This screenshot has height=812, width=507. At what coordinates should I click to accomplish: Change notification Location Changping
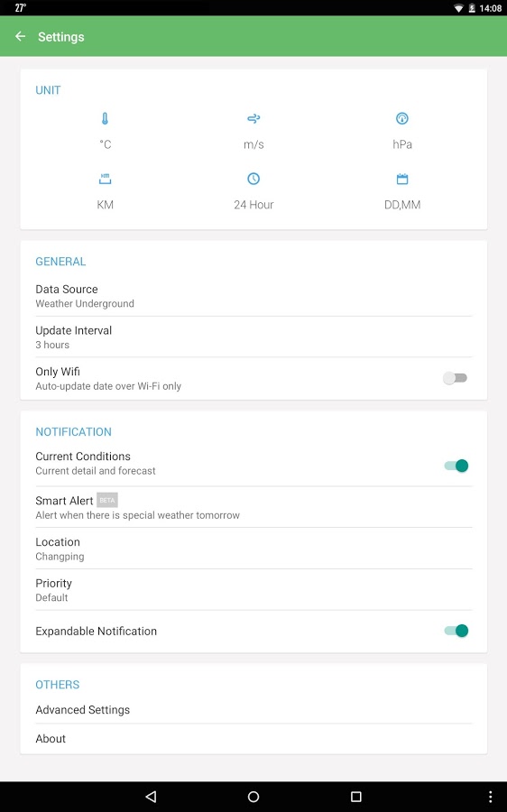click(253, 549)
